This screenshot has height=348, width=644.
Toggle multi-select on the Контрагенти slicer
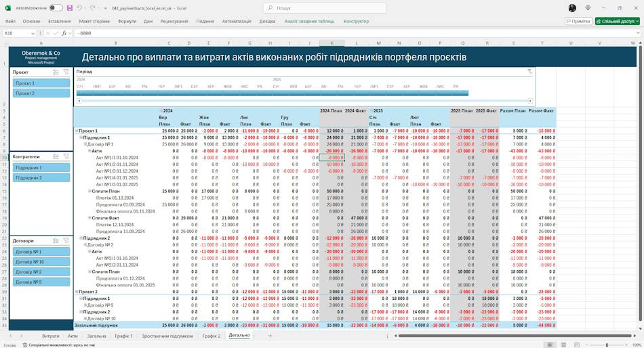click(x=56, y=157)
